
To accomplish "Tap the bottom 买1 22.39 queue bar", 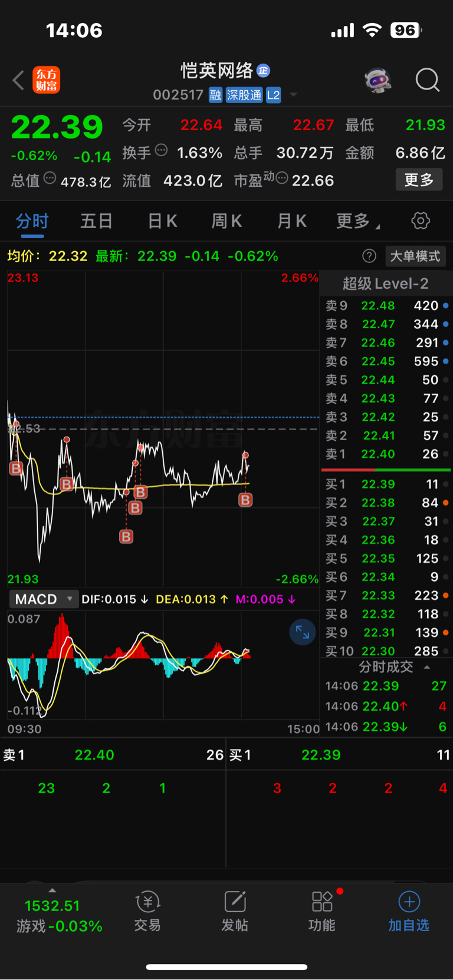I will (x=340, y=755).
